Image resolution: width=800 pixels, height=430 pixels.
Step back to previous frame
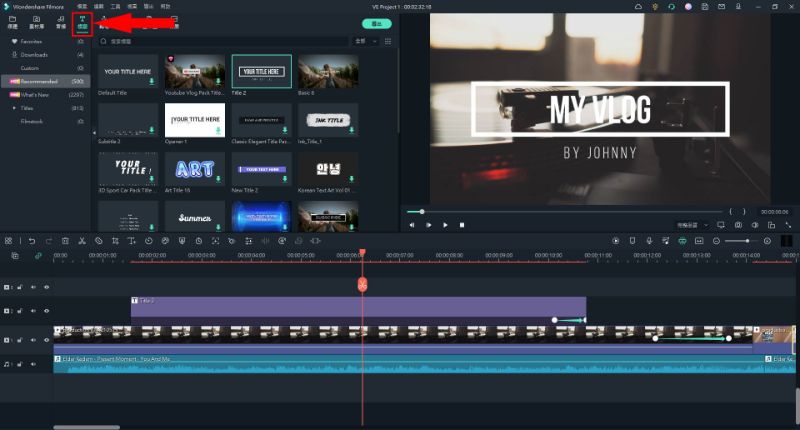[412, 225]
